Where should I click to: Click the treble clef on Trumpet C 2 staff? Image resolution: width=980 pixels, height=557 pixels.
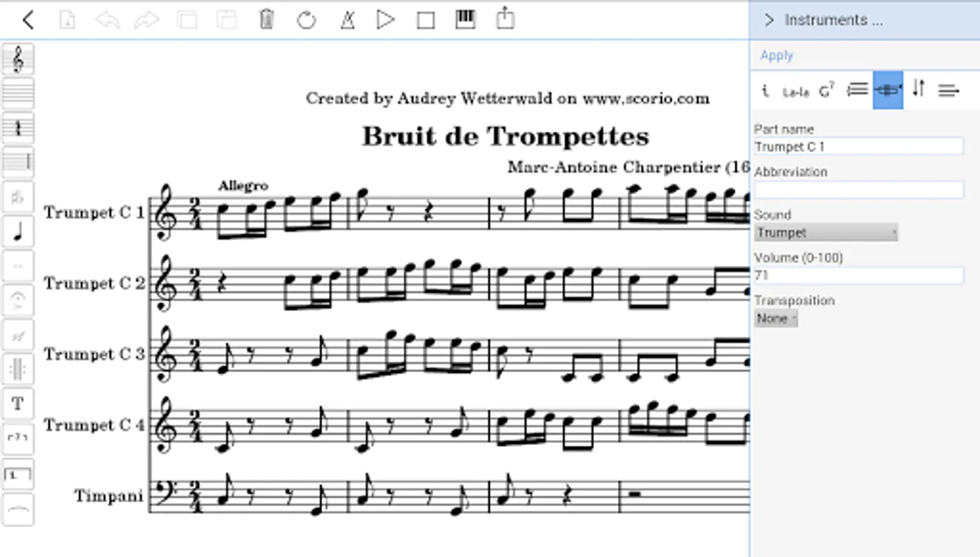[x=165, y=283]
